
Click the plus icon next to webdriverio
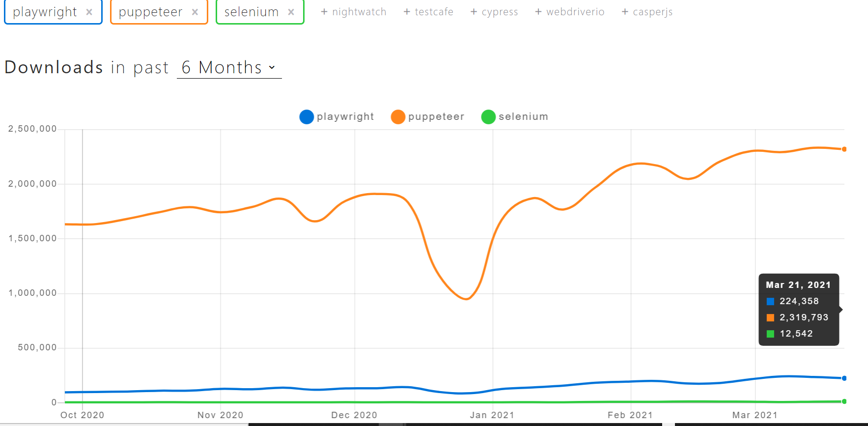click(538, 11)
